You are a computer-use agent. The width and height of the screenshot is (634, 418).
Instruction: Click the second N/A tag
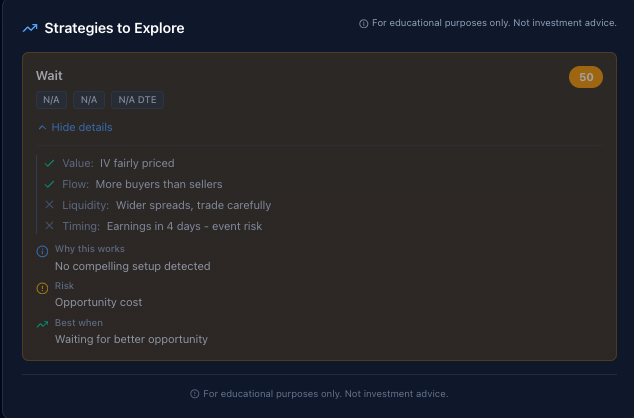[89, 100]
